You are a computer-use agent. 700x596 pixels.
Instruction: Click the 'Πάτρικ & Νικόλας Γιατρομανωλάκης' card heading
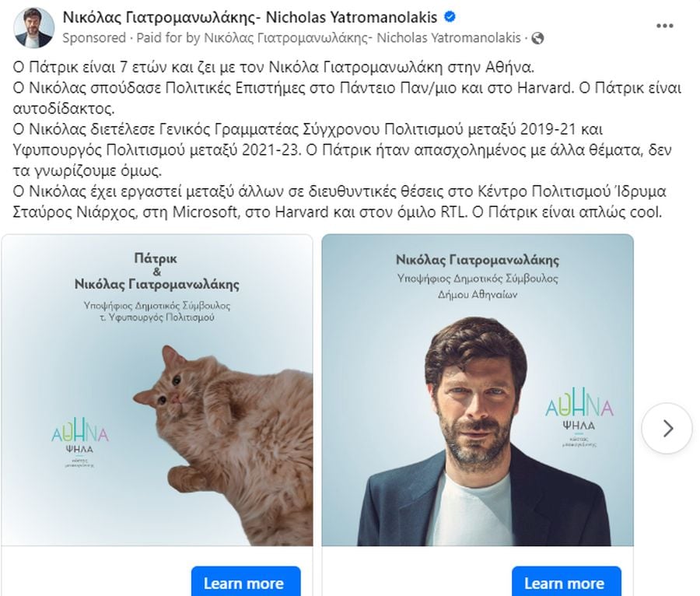[x=156, y=272]
